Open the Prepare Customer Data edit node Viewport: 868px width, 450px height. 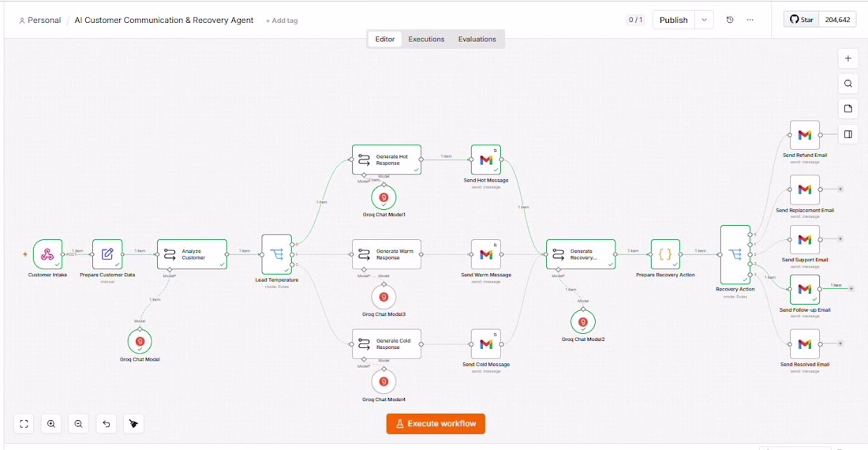point(107,254)
